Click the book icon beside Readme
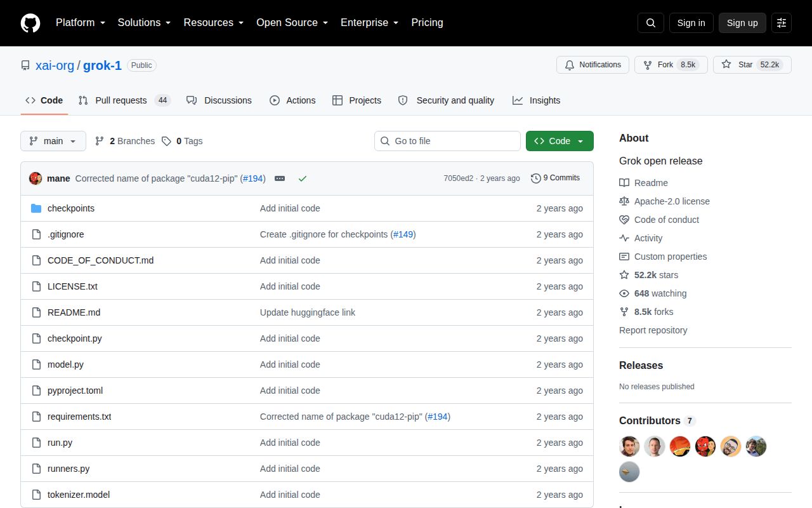 pos(624,183)
